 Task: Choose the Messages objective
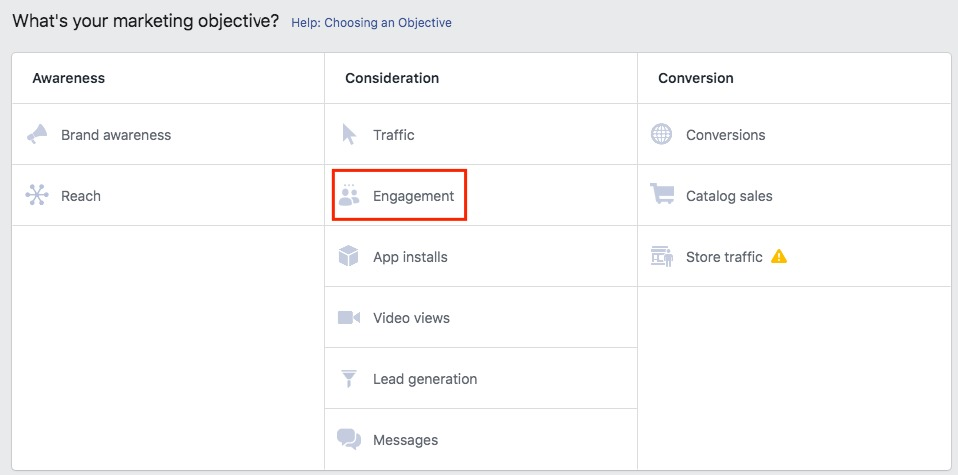pos(405,440)
